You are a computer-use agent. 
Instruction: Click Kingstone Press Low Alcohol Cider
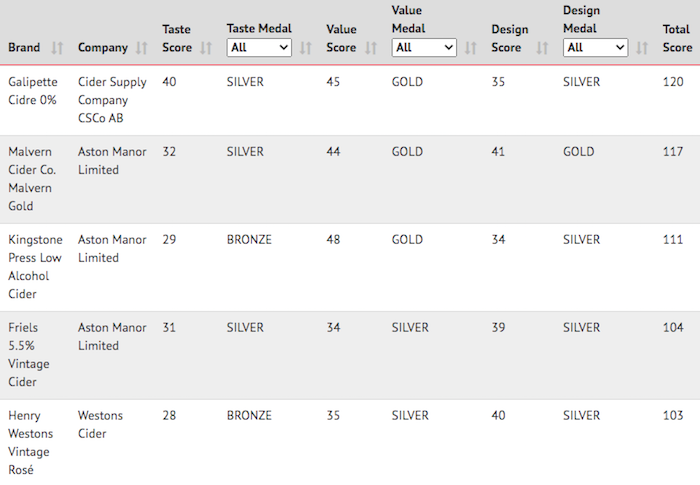click(35, 267)
